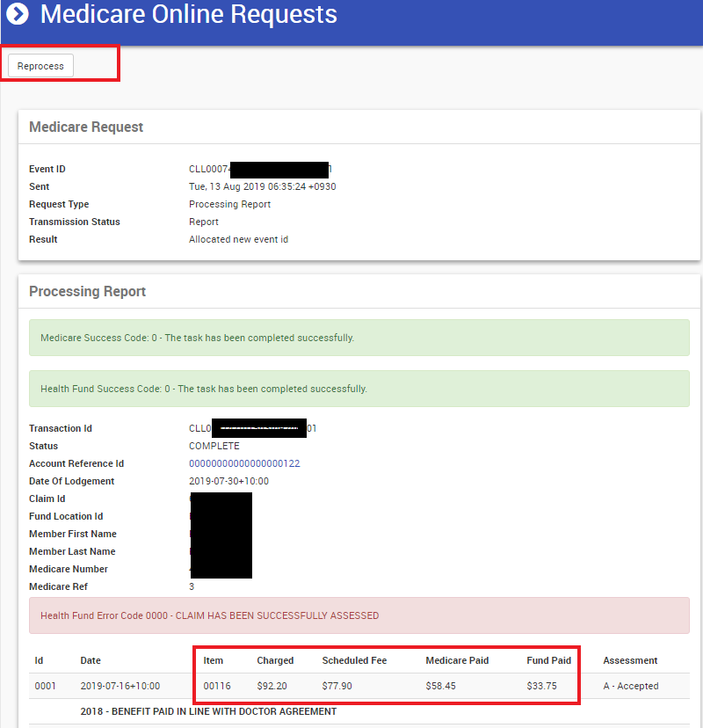703x728 pixels.
Task: Select the Processing Report panel heading
Action: tap(87, 291)
